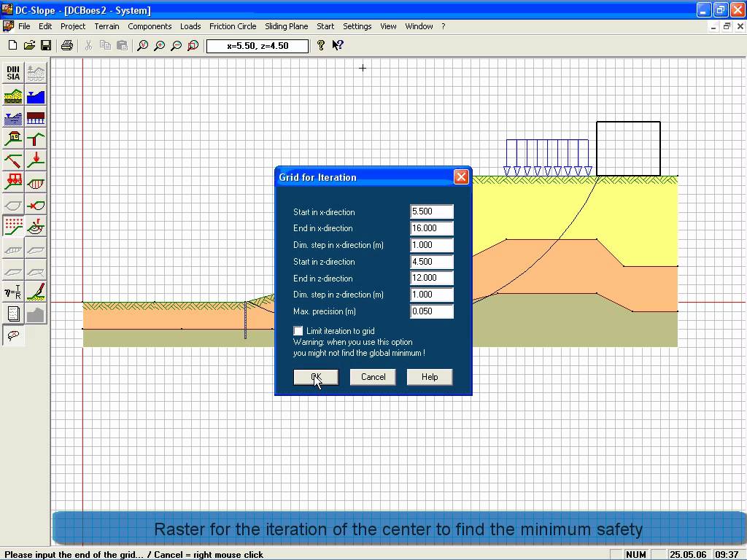Open the Terrain menu
The width and height of the screenshot is (747, 560).
[107, 26]
